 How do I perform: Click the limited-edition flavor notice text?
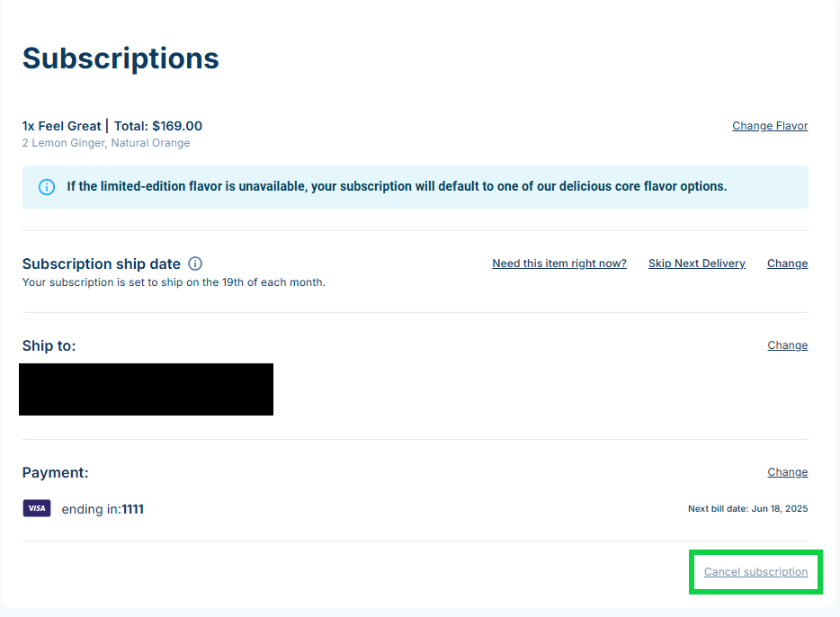pyautogui.click(x=397, y=186)
